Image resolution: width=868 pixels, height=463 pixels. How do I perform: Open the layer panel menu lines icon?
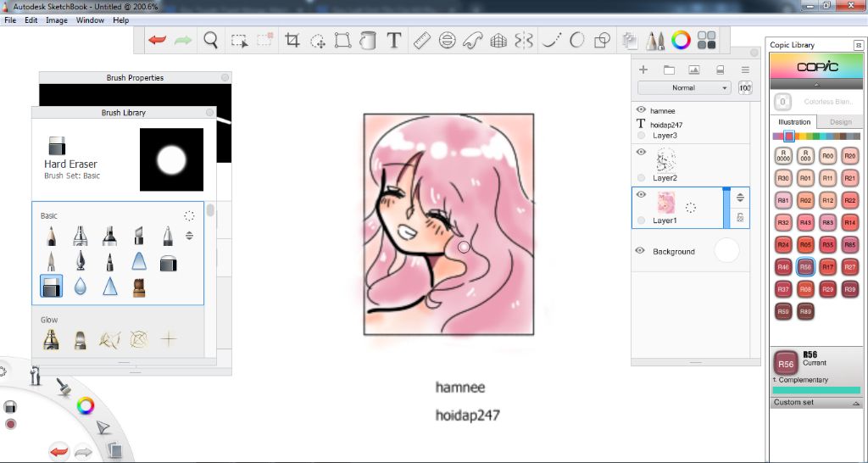pyautogui.click(x=745, y=70)
